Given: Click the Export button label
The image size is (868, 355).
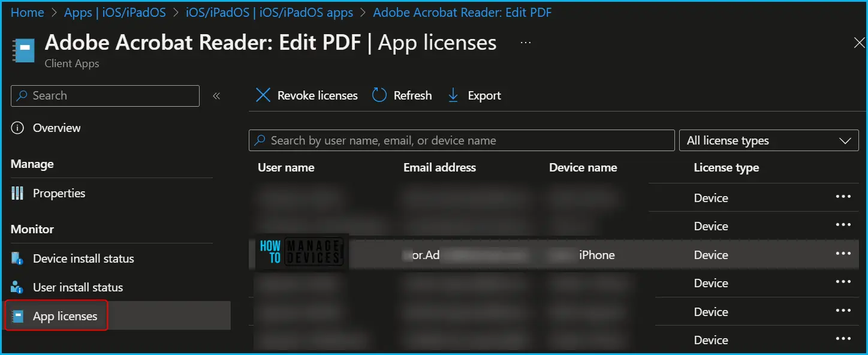Looking at the screenshot, I should tap(484, 95).
